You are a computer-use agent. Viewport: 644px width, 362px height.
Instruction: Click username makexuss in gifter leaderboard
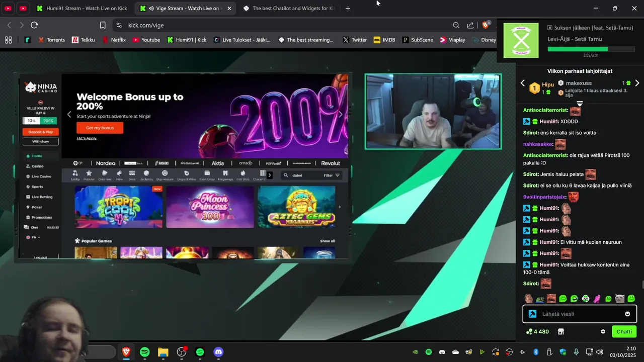pos(579,83)
